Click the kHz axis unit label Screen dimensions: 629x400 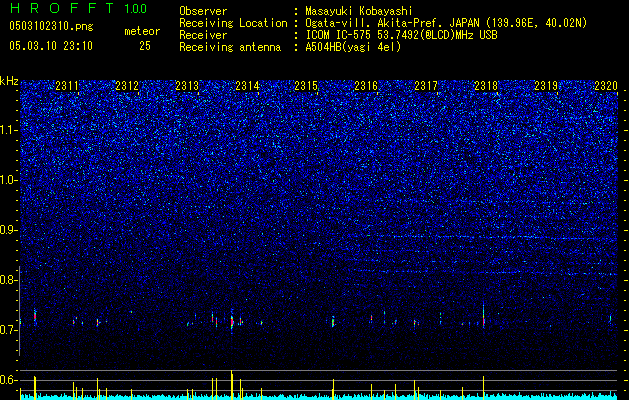tap(9, 81)
